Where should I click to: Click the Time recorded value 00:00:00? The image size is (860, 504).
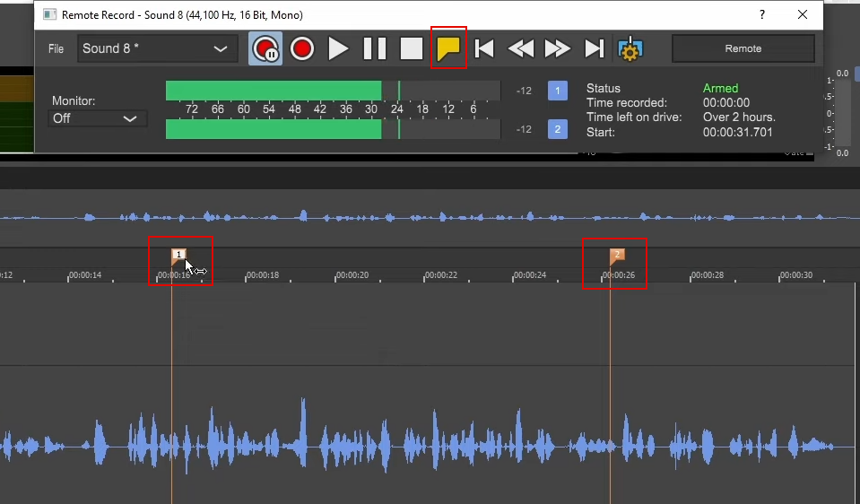click(726, 102)
